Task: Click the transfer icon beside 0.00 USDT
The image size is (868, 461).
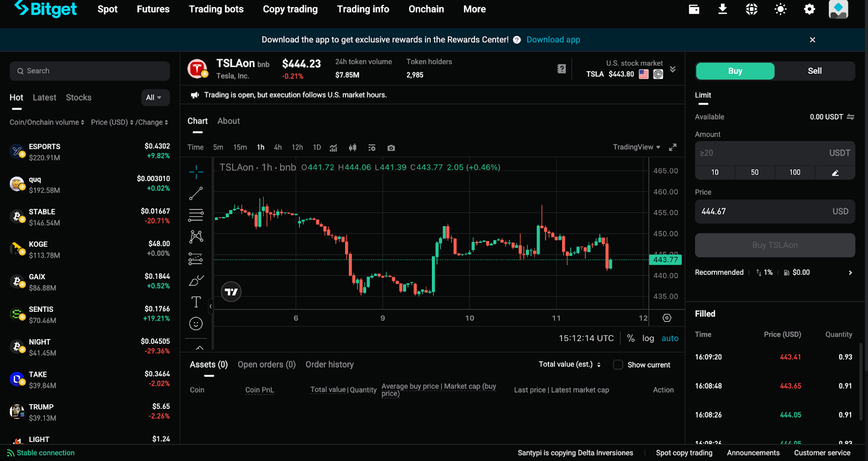Action: [850, 117]
